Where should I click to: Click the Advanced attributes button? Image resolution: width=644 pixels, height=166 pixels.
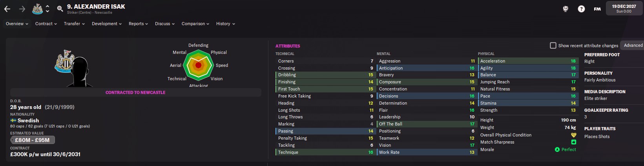point(633,45)
